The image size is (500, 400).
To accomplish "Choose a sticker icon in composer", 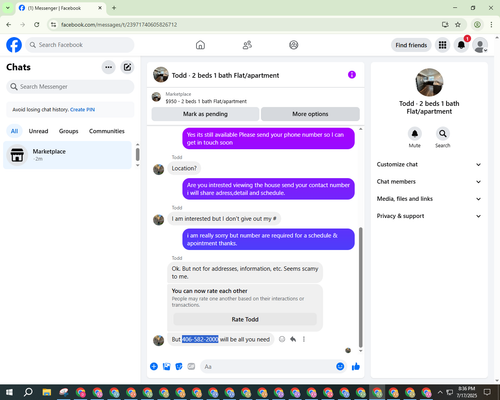I will (x=179, y=367).
